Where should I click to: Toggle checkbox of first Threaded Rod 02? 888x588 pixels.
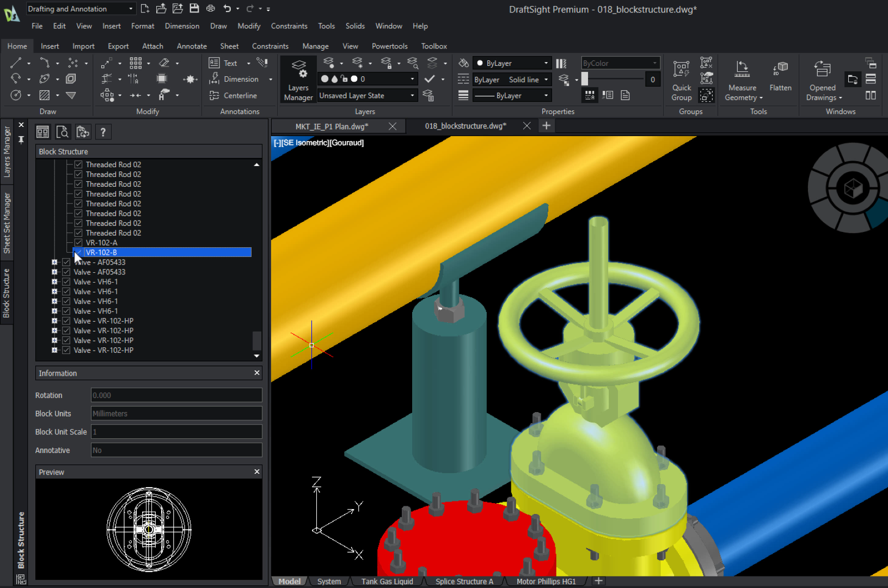pyautogui.click(x=78, y=164)
